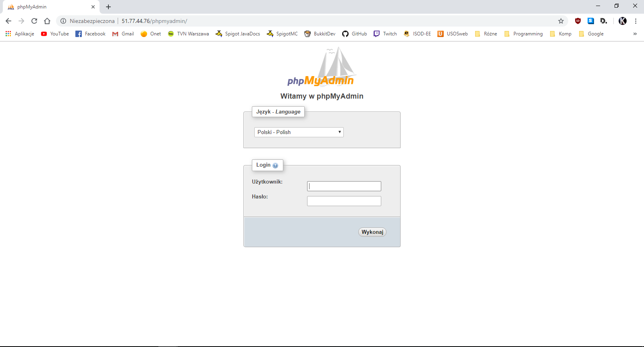This screenshot has height=347, width=644.
Task: Open the uBlock shield extension icon
Action: [x=578, y=21]
